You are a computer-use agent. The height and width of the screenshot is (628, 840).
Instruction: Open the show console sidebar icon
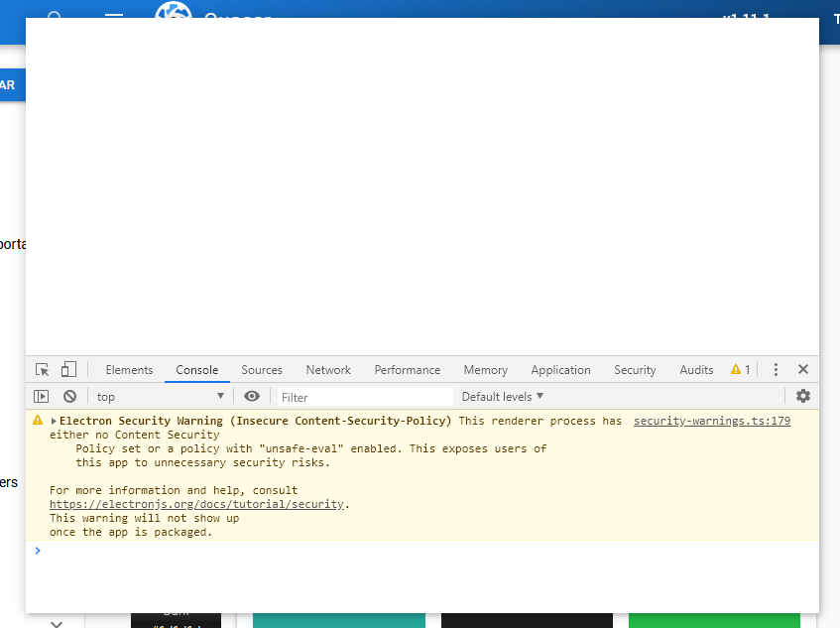(40, 395)
